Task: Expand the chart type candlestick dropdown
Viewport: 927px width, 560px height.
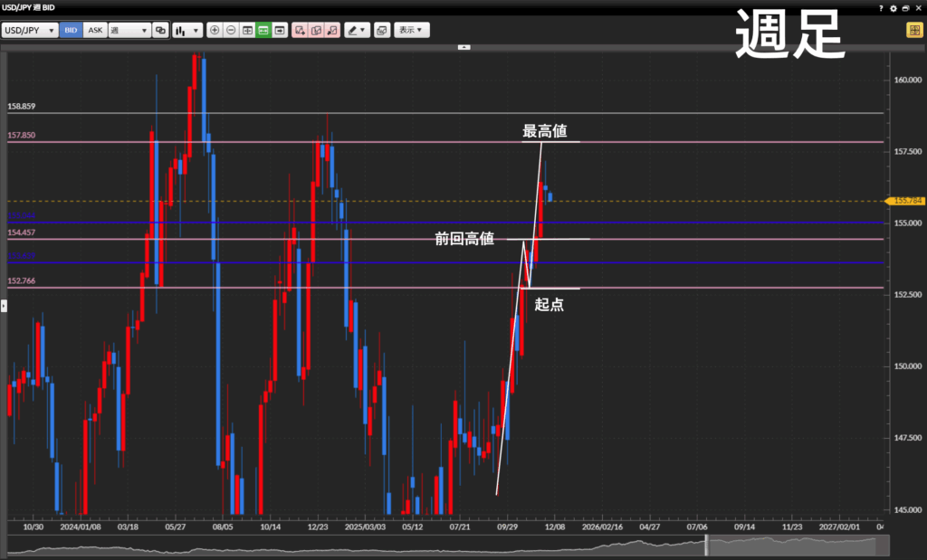Action: (186, 30)
